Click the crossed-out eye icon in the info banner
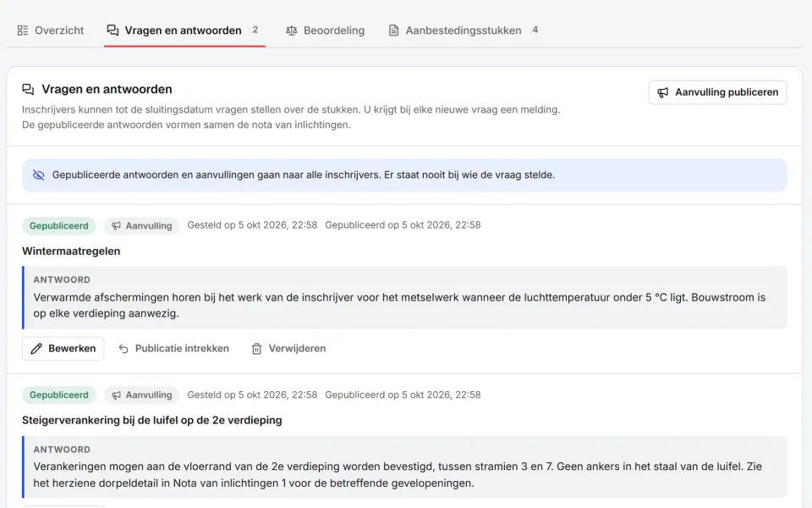 coord(39,175)
